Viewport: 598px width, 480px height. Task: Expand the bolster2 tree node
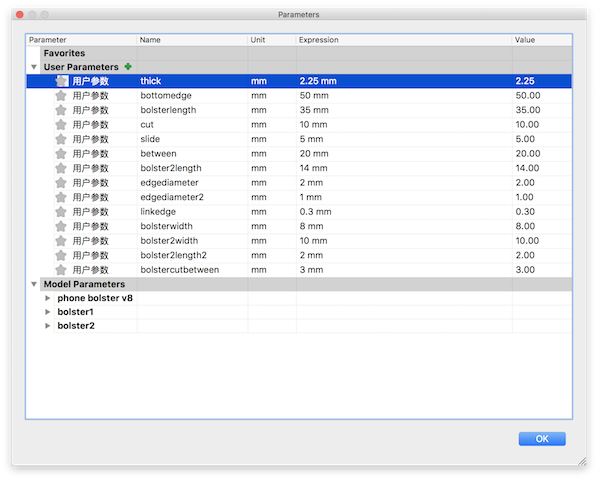(x=48, y=326)
